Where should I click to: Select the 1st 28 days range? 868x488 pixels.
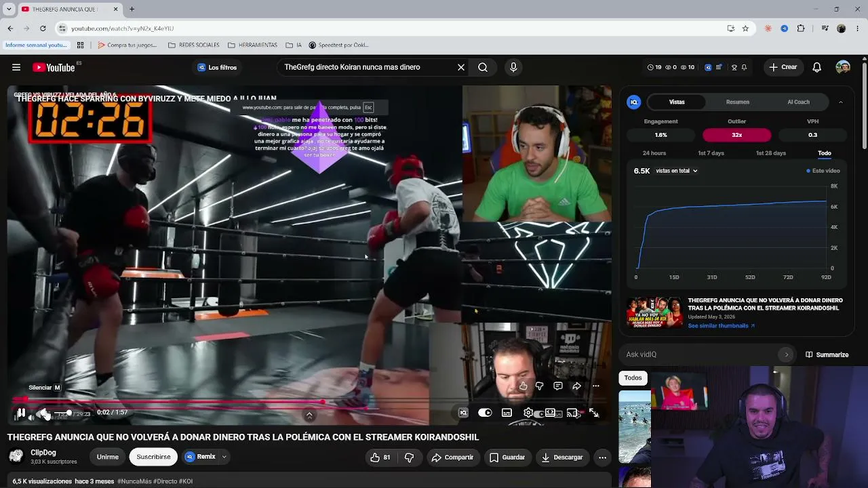pos(771,153)
